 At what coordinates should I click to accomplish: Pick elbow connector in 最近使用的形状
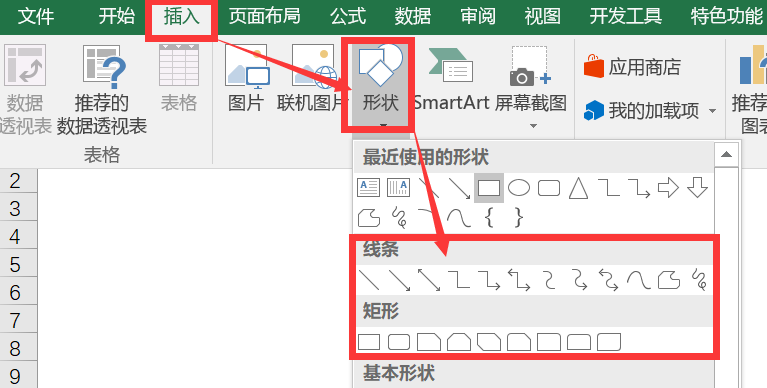[x=609, y=187]
